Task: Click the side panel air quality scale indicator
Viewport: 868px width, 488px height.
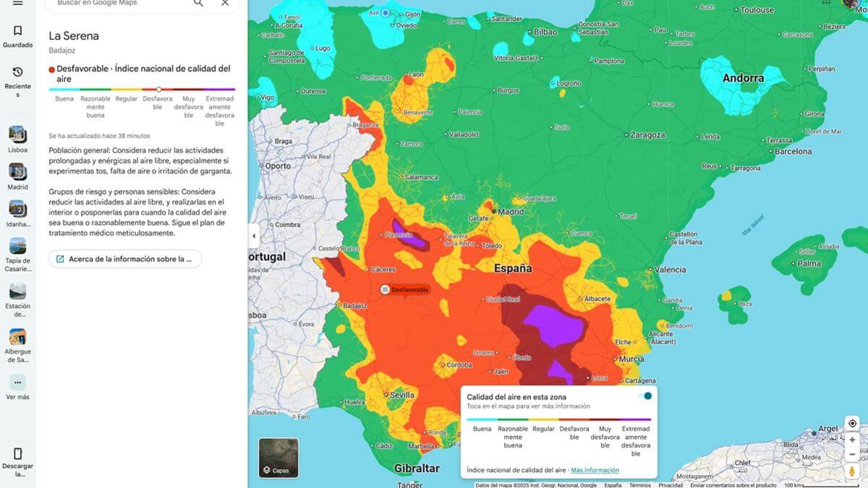Action: (x=158, y=89)
